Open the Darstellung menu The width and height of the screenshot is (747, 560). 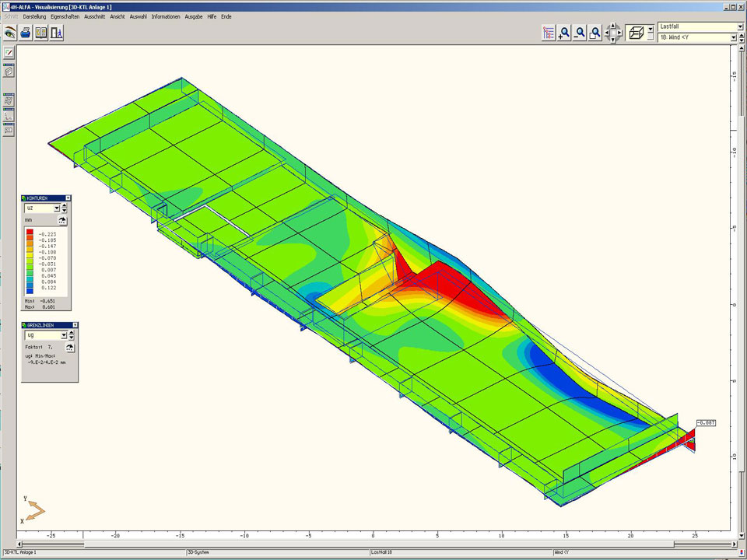point(34,16)
